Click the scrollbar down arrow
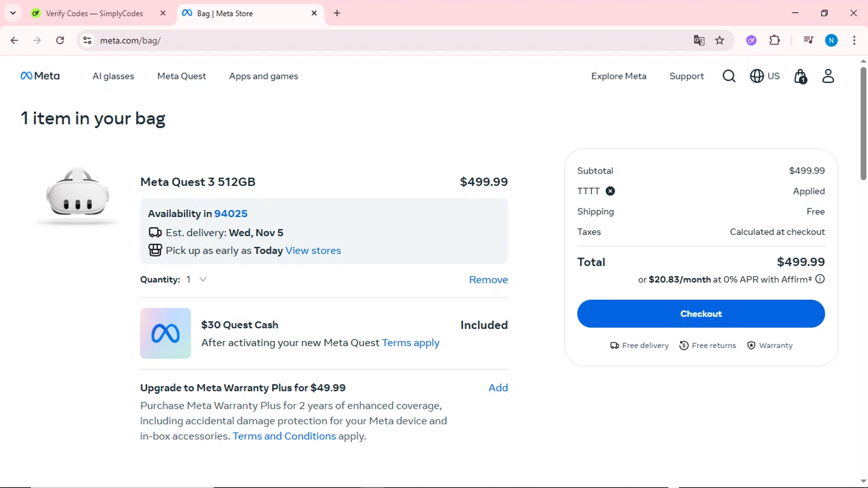This screenshot has height=488, width=868. [x=863, y=482]
